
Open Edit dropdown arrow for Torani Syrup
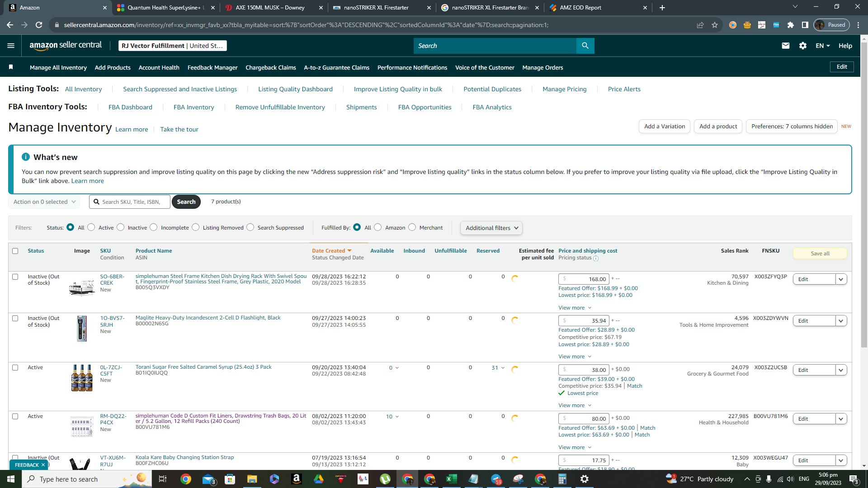[x=841, y=370]
